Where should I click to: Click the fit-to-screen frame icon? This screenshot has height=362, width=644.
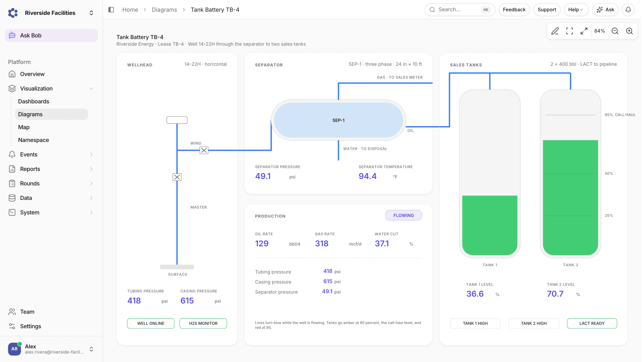pyautogui.click(x=570, y=31)
